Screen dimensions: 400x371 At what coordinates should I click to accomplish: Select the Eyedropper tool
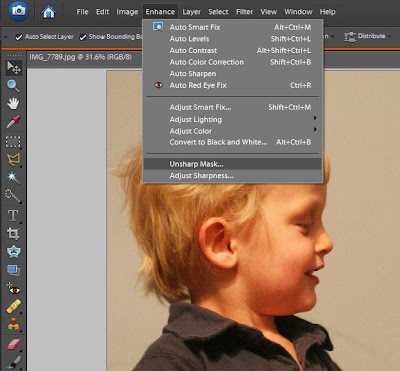(x=13, y=122)
